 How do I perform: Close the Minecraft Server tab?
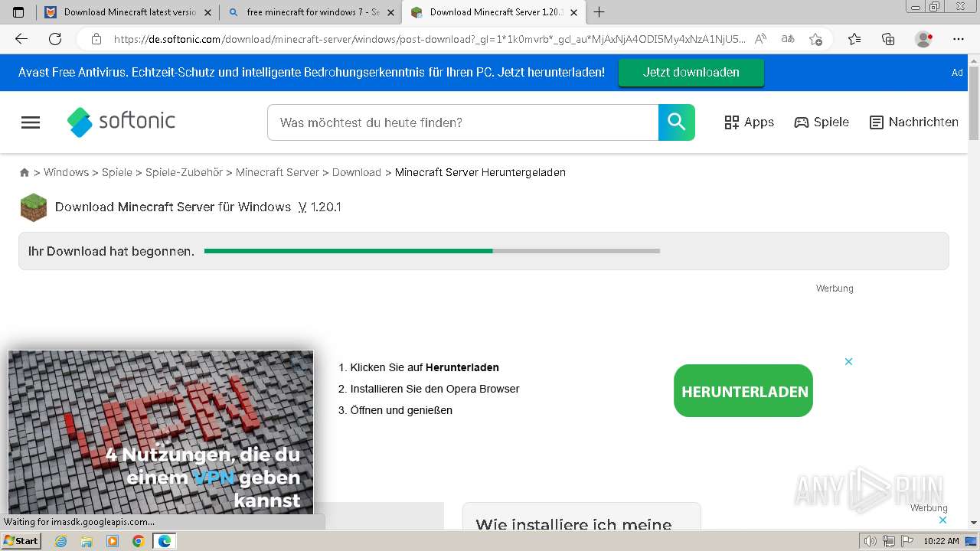[x=574, y=12]
